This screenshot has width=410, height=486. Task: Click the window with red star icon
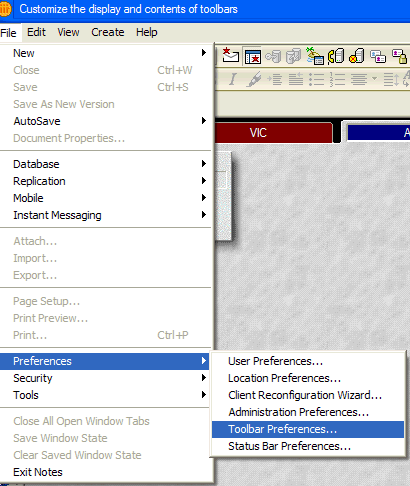252,56
